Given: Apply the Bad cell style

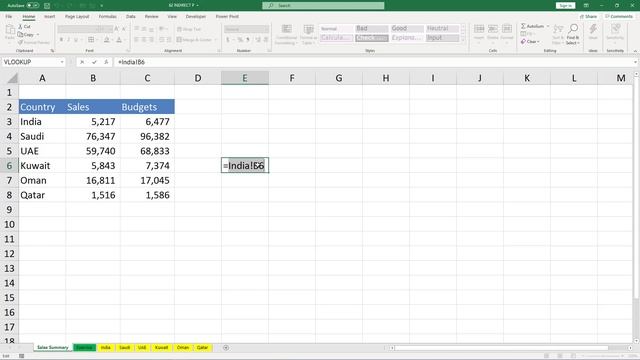Looking at the screenshot, I should point(371,28).
